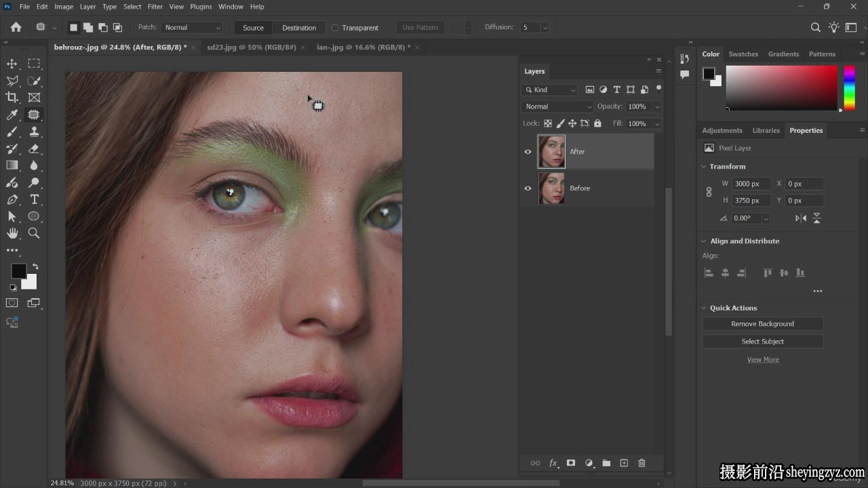Enable the Transparent checkbox
This screenshot has height=488, width=868.
[x=335, y=28]
